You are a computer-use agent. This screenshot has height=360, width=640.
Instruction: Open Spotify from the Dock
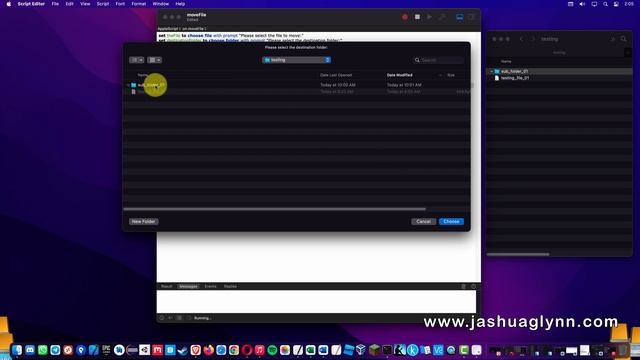272,350
